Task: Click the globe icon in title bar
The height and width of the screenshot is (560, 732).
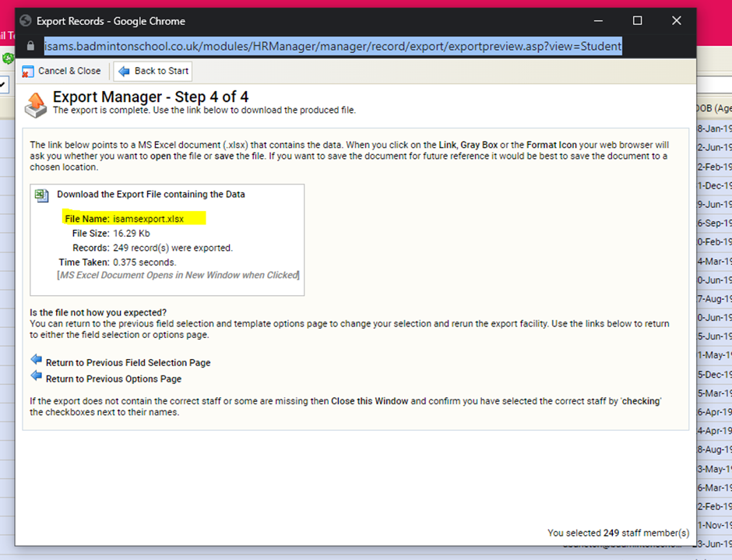Action: coord(26,21)
